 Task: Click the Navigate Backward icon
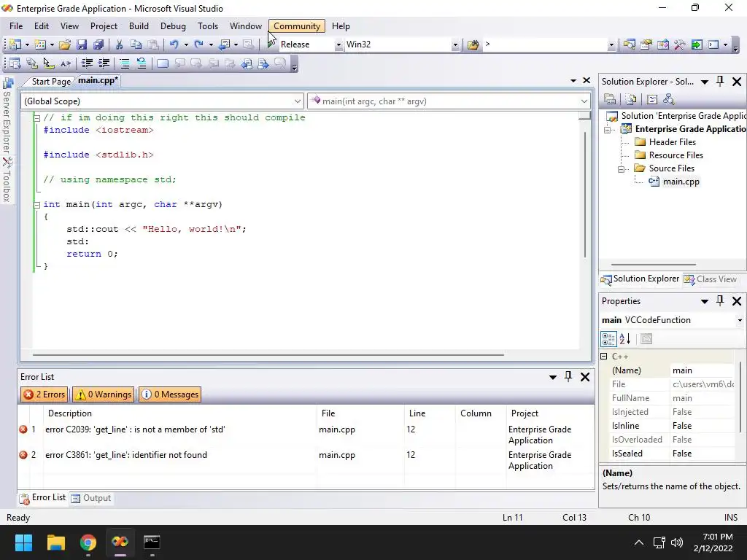[224, 44]
